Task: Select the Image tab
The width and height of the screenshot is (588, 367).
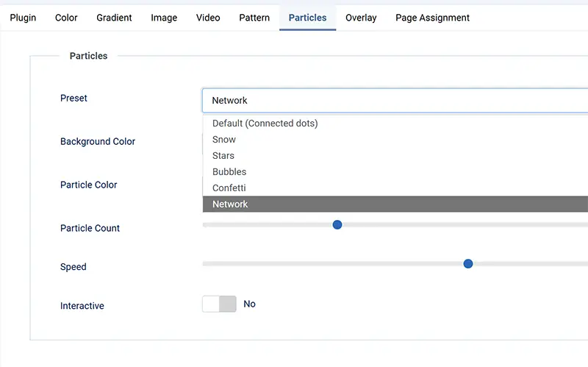Action: pos(164,18)
